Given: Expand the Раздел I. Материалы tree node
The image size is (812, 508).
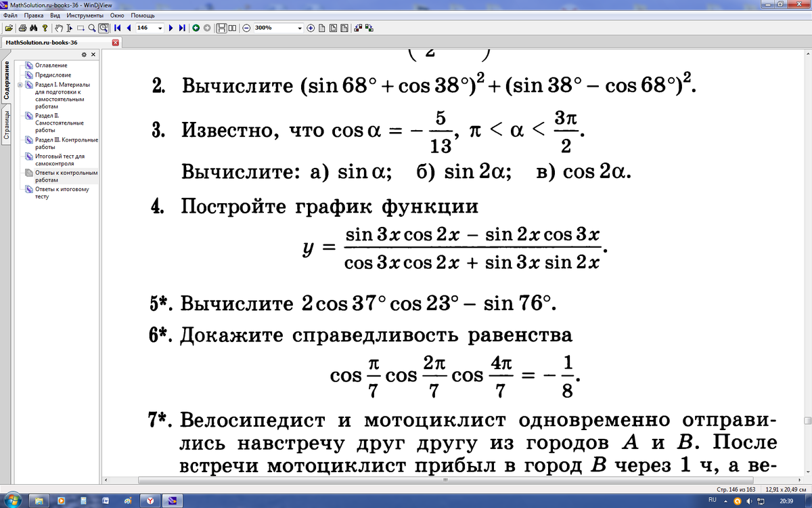Looking at the screenshot, I should [20, 85].
